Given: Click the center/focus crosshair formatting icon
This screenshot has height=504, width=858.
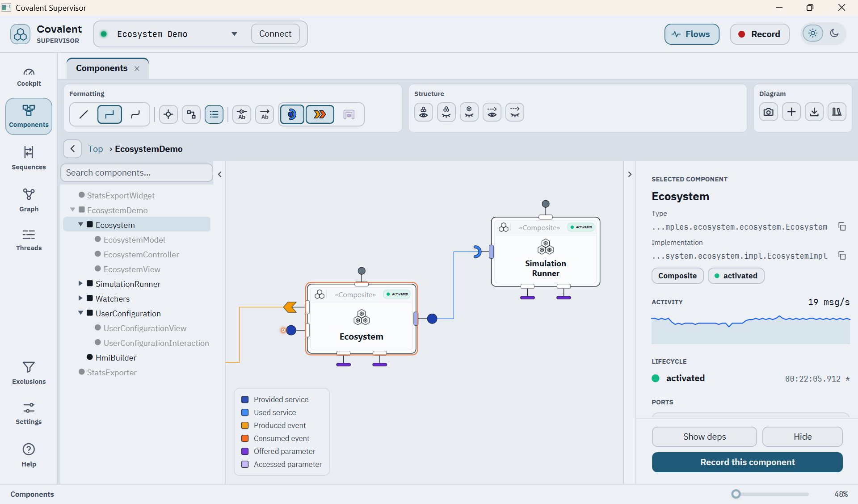Looking at the screenshot, I should (168, 114).
